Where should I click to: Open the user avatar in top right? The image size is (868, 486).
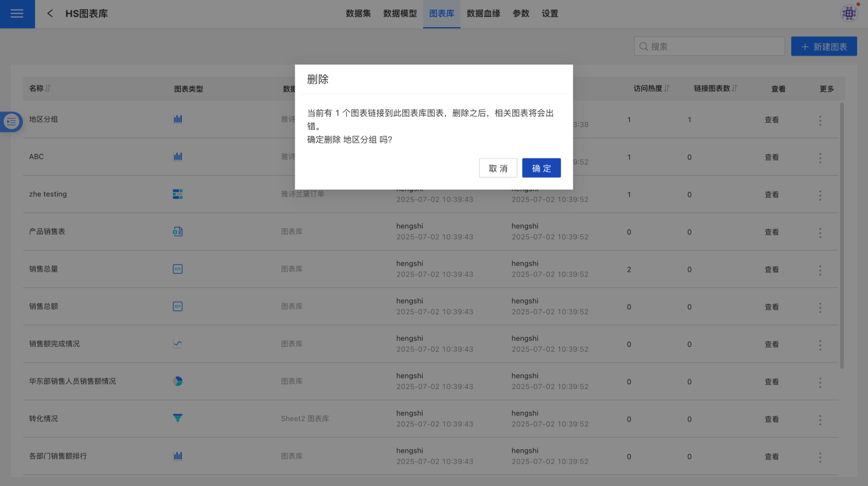point(849,13)
